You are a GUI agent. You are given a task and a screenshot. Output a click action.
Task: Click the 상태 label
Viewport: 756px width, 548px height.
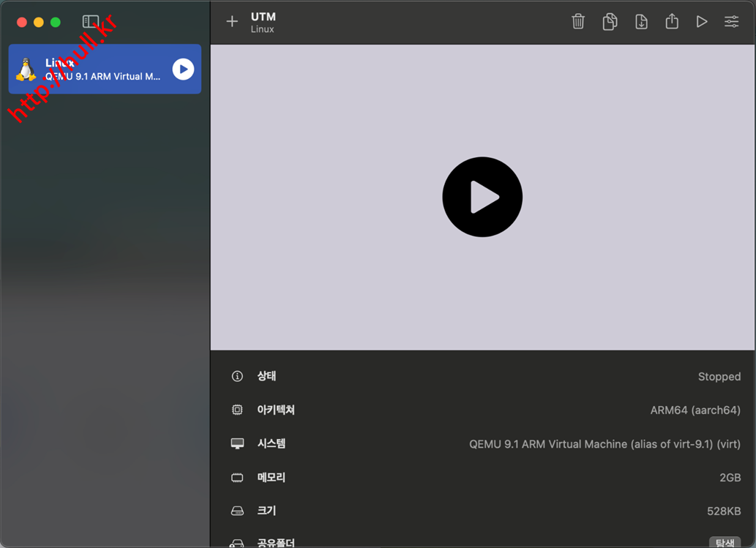click(x=266, y=376)
